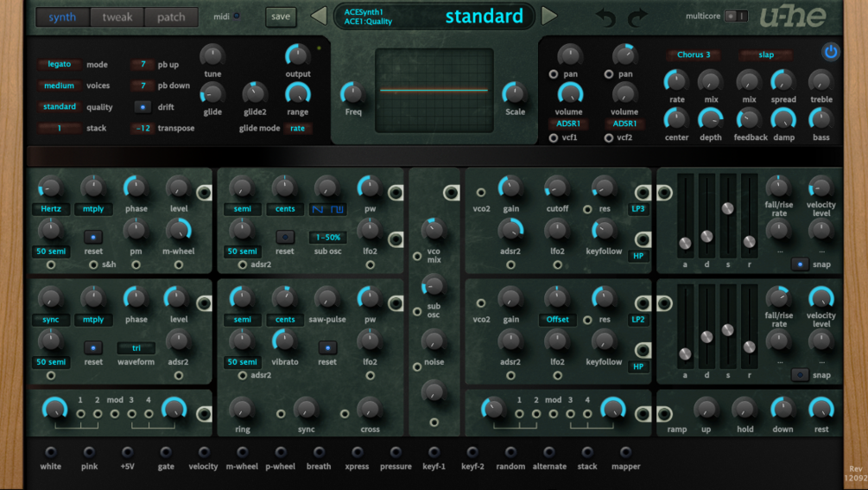Screen dimensions: 868x490
Task: Click the Hertz rate mode button
Action: 51,209
